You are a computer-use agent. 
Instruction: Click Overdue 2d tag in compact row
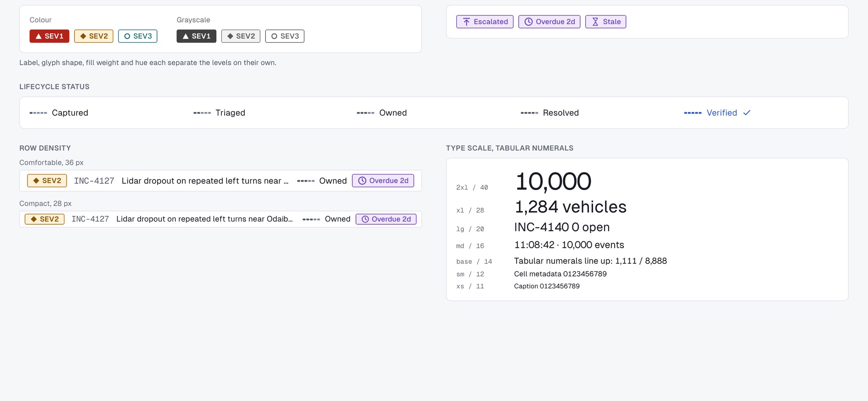386,219
